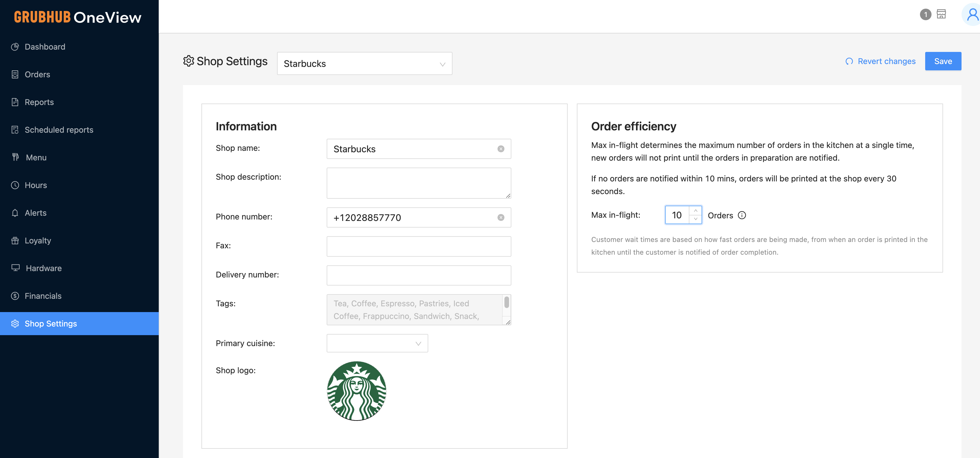
Task: Click the Dashboard pie chart icon
Action: [15, 47]
